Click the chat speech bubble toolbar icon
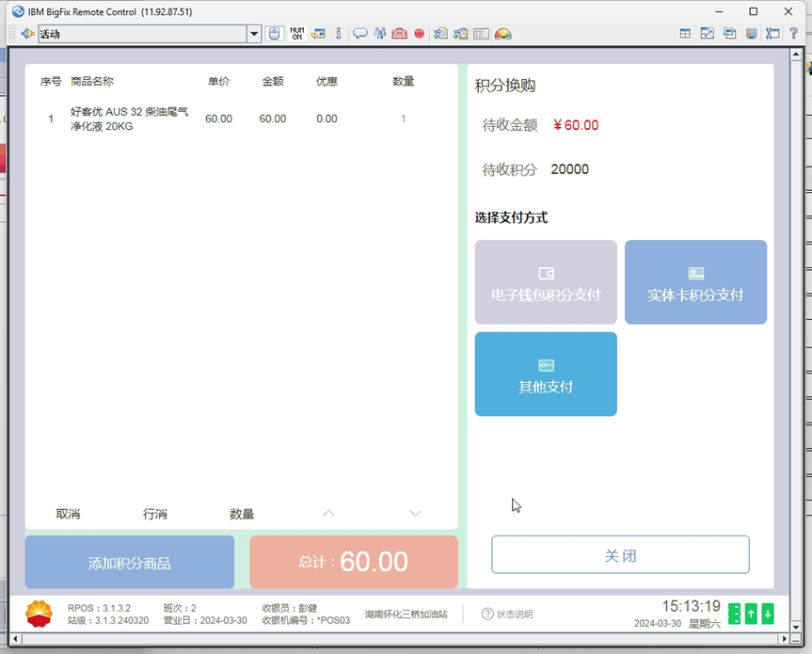 [359, 34]
